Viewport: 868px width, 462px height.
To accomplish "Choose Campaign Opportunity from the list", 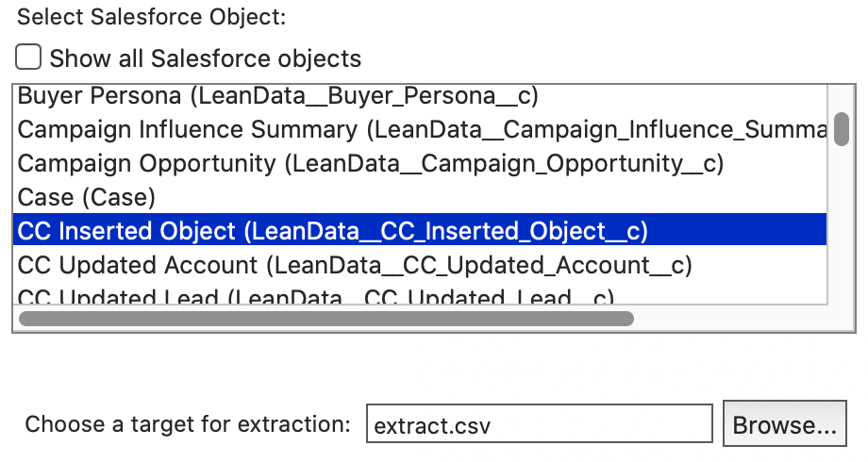I will pyautogui.click(x=370, y=163).
